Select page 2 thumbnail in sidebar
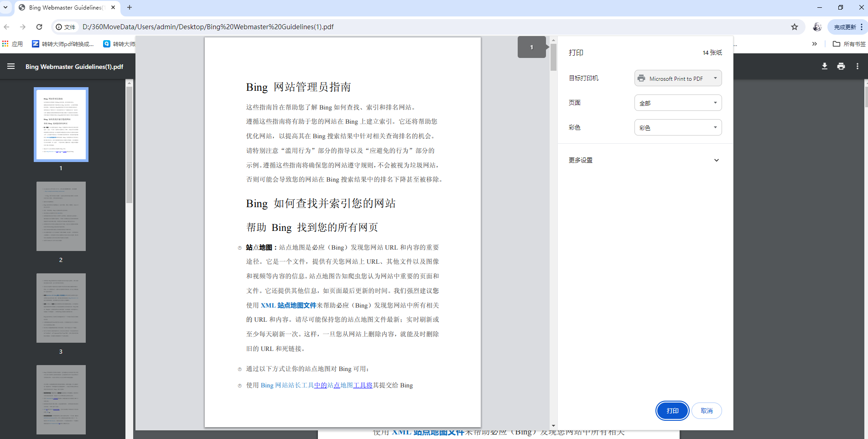Viewport: 868px width, 439px height. [x=61, y=216]
